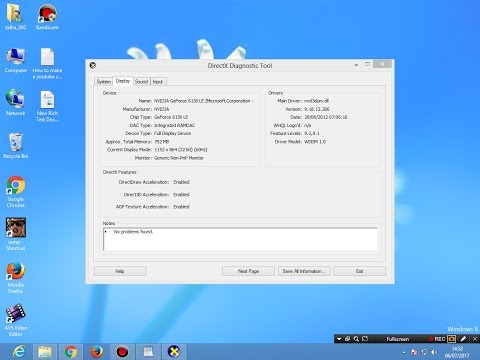Click the Bandicam screenshot capture icon
The width and height of the screenshot is (480, 360).
(x=451, y=339)
